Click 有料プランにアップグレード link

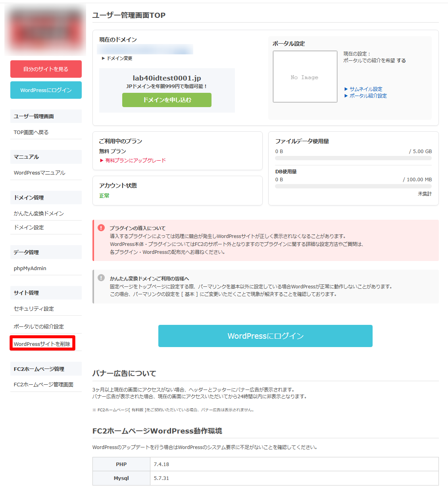click(x=135, y=161)
